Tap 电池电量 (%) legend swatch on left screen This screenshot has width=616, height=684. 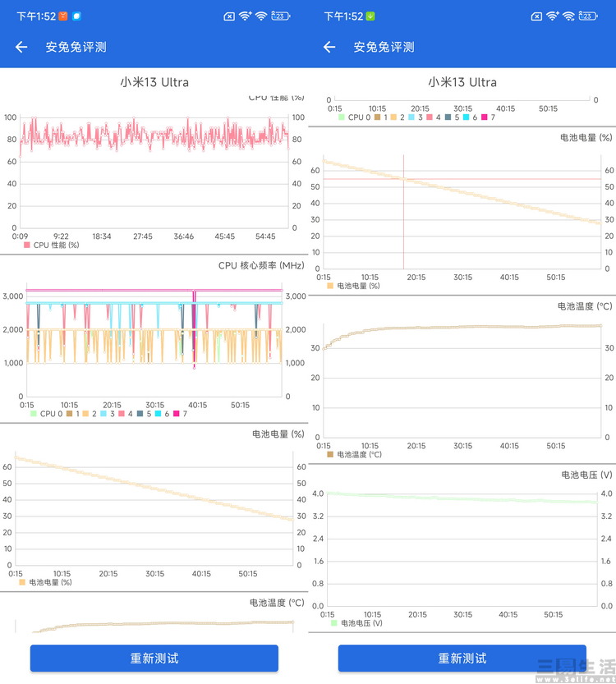[22, 582]
